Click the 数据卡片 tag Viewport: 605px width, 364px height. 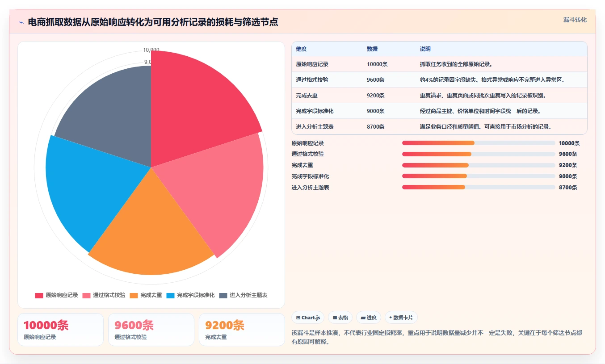[401, 318]
